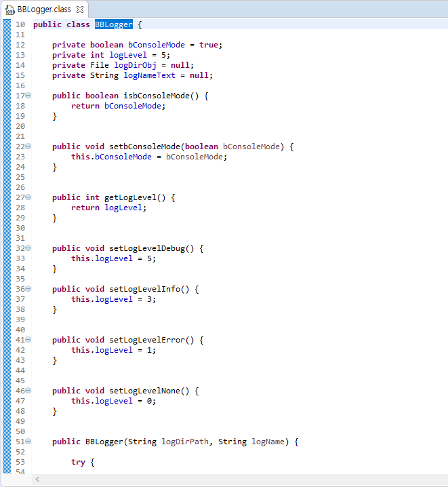Click the horizontal scrollbar track
The width and height of the screenshot is (448, 487).
click(237, 480)
